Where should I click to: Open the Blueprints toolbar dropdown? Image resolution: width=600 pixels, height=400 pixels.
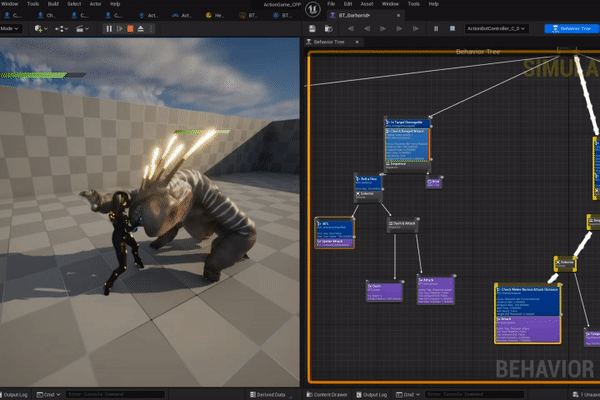tap(61, 29)
